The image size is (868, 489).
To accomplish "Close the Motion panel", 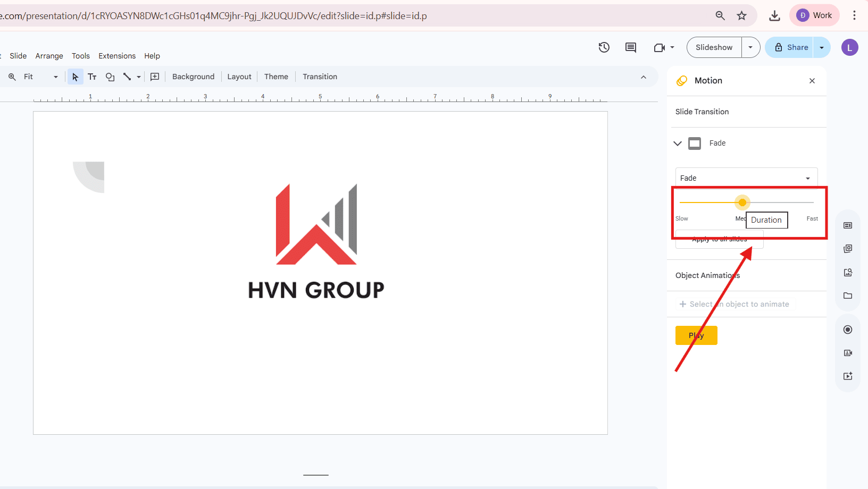I will click(812, 81).
